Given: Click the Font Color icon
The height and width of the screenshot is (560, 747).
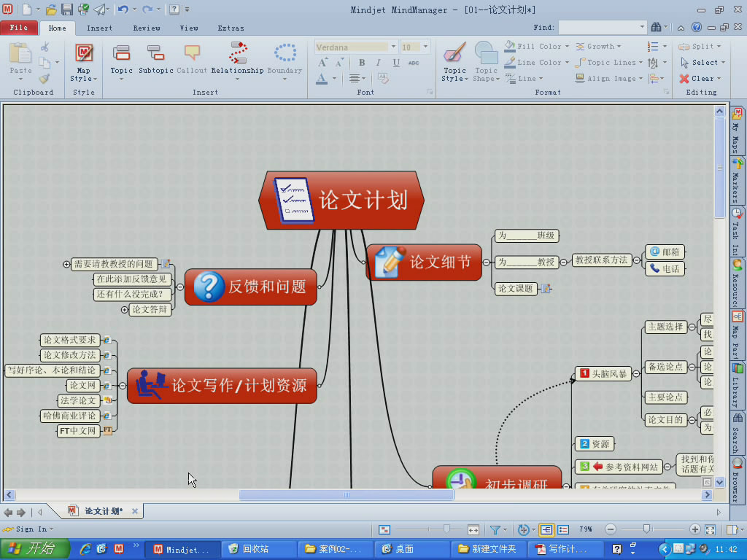Looking at the screenshot, I should (322, 79).
